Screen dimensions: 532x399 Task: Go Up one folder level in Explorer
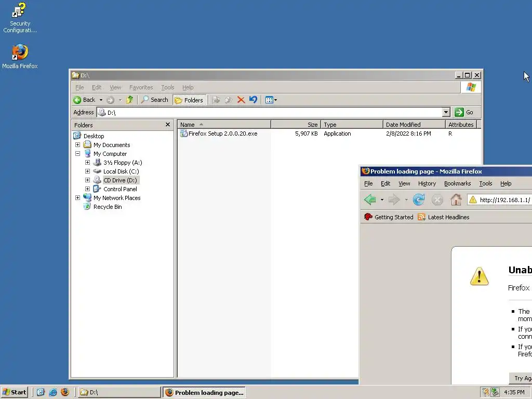129,100
